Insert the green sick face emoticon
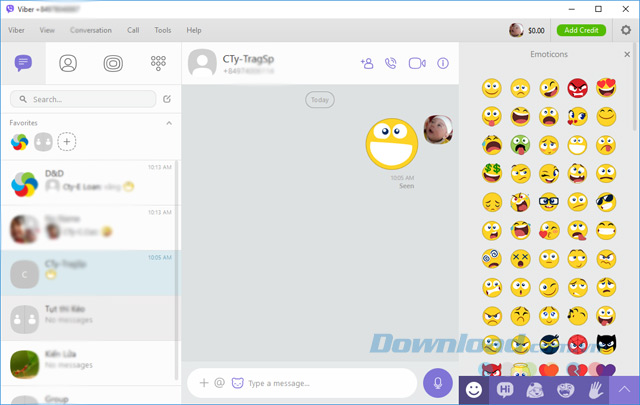The image size is (640, 405). [x=520, y=145]
